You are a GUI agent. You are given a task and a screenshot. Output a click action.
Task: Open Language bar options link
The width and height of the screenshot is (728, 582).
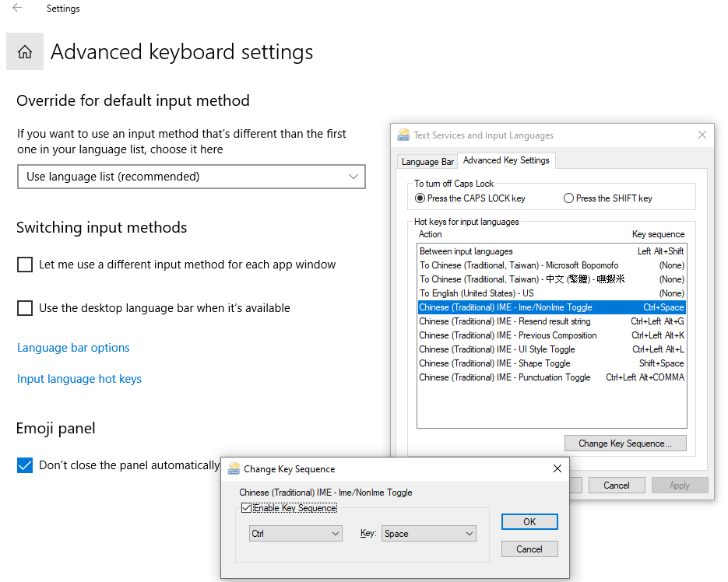[x=73, y=348]
